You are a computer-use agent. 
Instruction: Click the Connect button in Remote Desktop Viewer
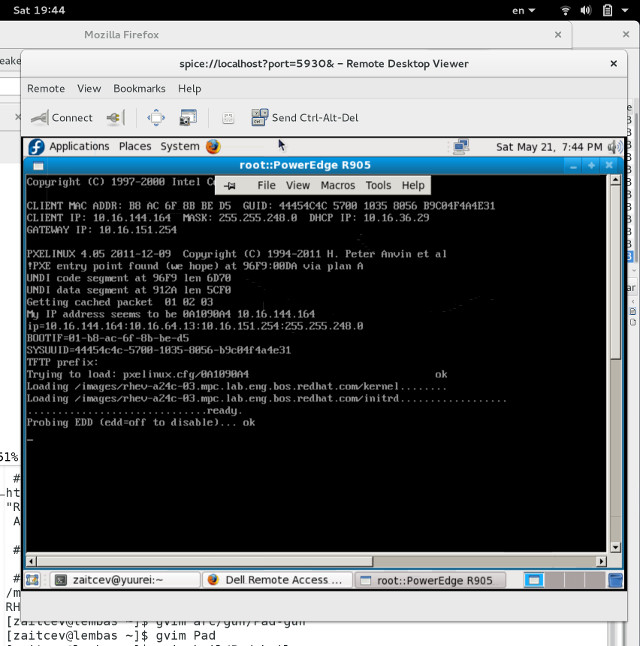point(62,118)
